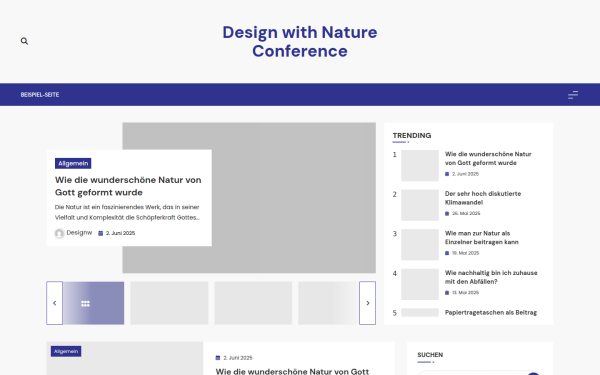The image size is (600, 375).
Task: Click thumbnail of trending item 2
Action: [420, 205]
